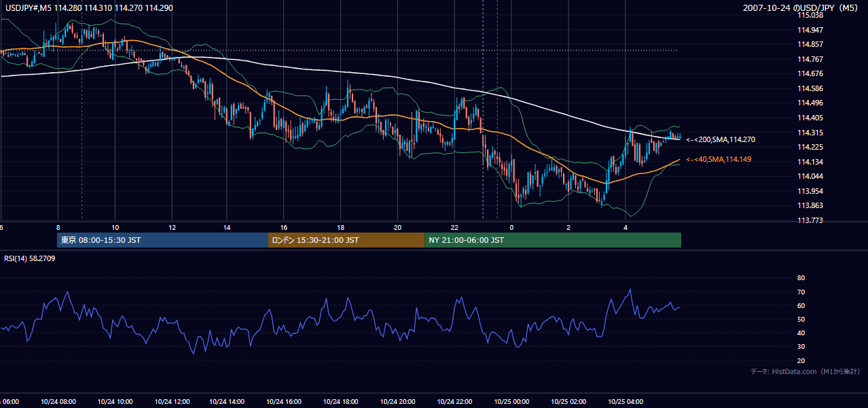Click price axis label 114.676
This screenshot has width=868, height=408.
point(811,73)
